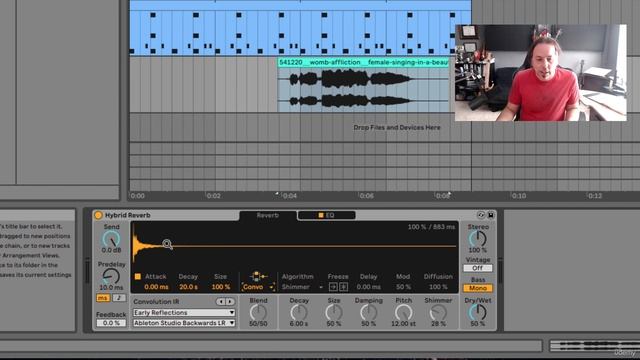
Task: Adjust the Pitch knob
Action: 403,313
